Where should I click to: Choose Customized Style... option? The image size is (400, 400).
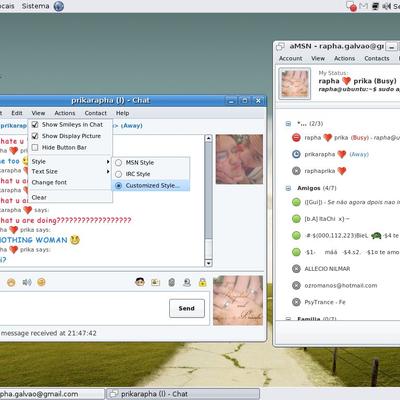click(x=151, y=186)
